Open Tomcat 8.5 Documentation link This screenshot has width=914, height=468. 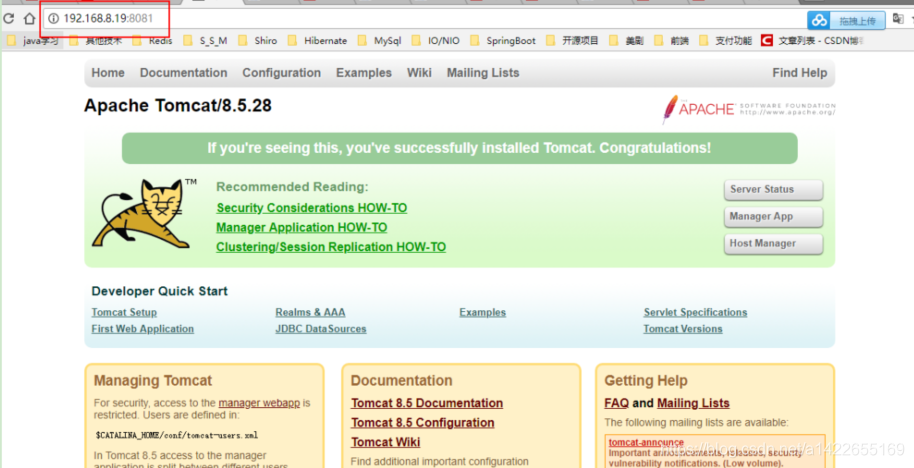coord(427,403)
